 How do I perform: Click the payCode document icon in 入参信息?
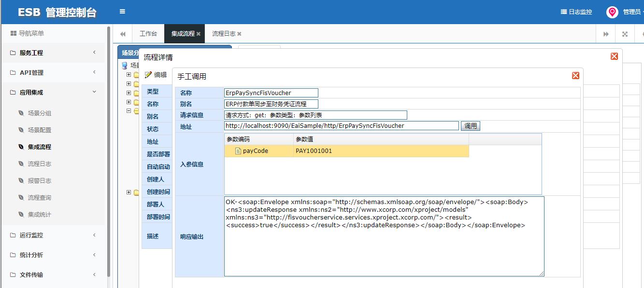click(x=237, y=151)
